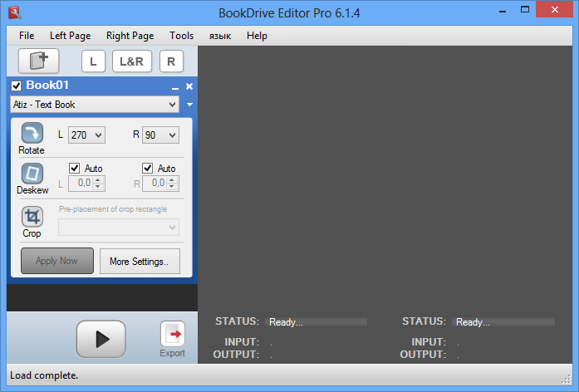Click the window resize grip corner
The height and width of the screenshot is (392, 579).
click(x=566, y=380)
